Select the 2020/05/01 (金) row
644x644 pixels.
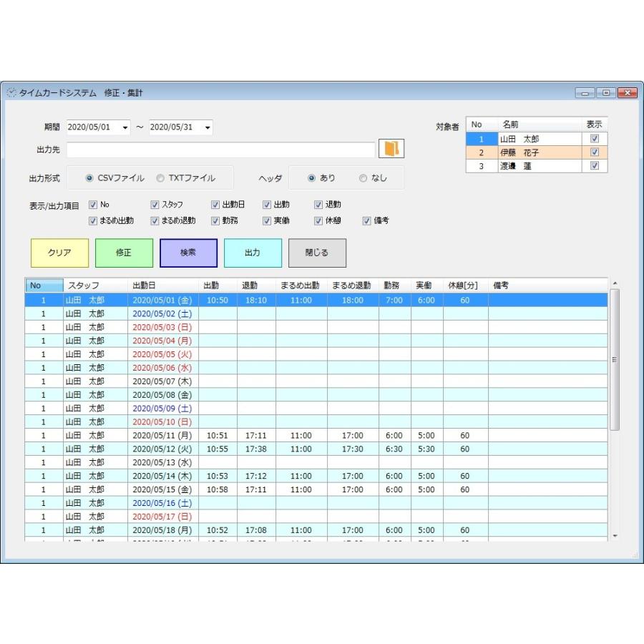(316, 301)
